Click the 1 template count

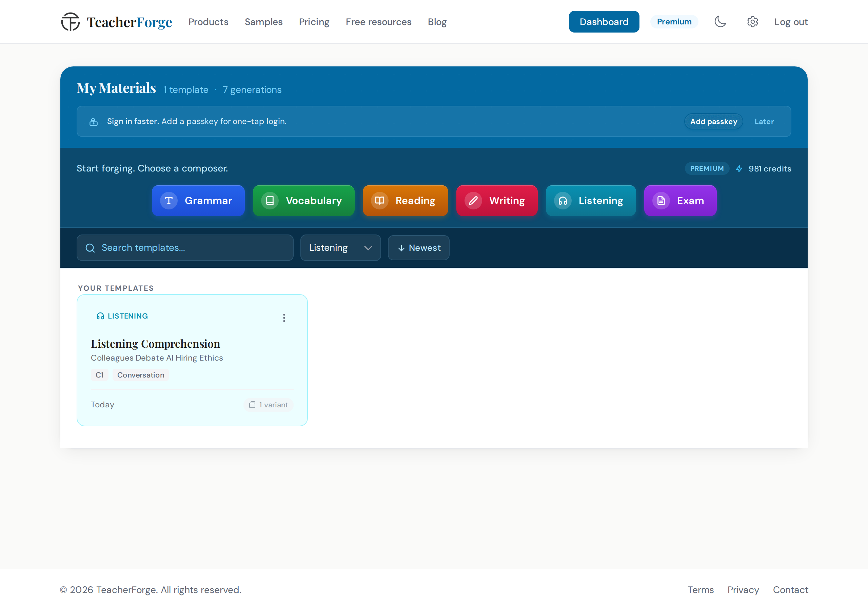185,89
